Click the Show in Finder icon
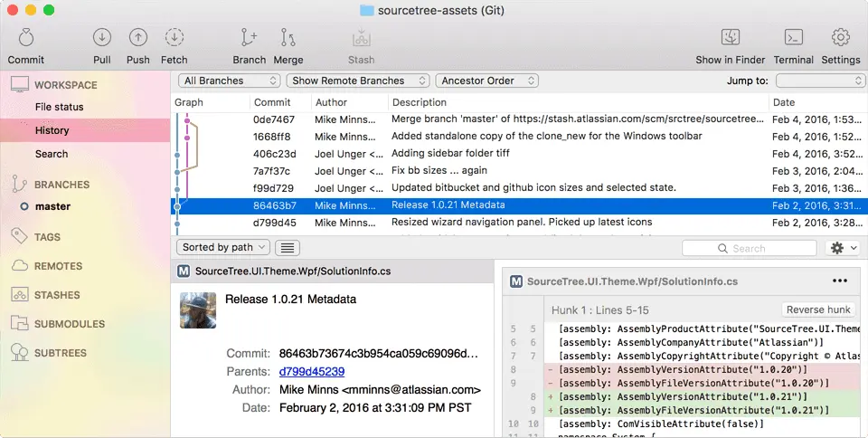Screen dimensions: 868x438 tap(731, 38)
